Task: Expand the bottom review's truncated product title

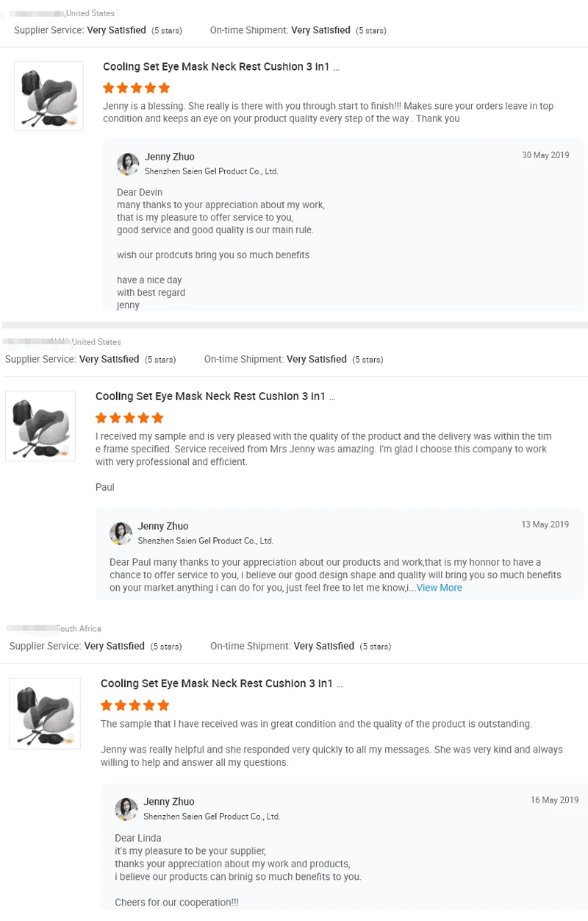Action: [339, 683]
